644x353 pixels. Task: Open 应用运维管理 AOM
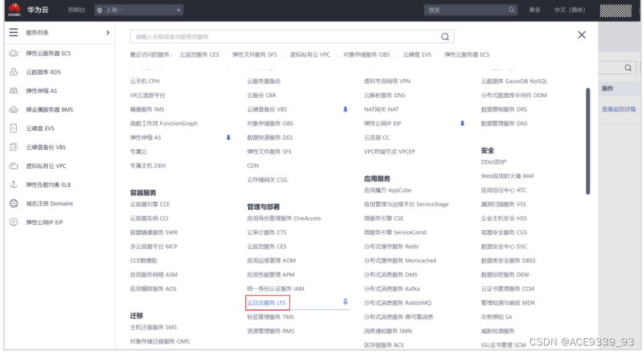[x=271, y=261]
